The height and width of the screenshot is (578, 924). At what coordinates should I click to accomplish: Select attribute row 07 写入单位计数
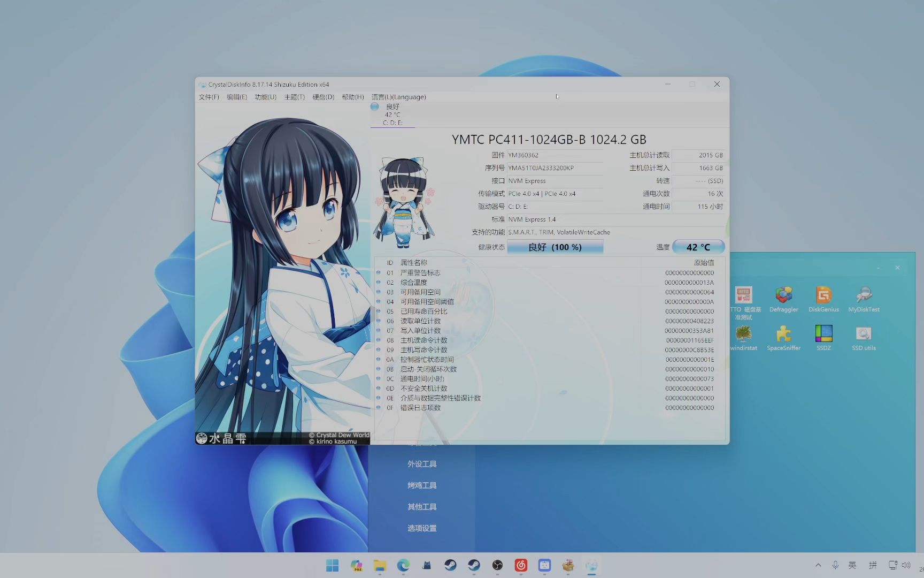click(x=549, y=331)
